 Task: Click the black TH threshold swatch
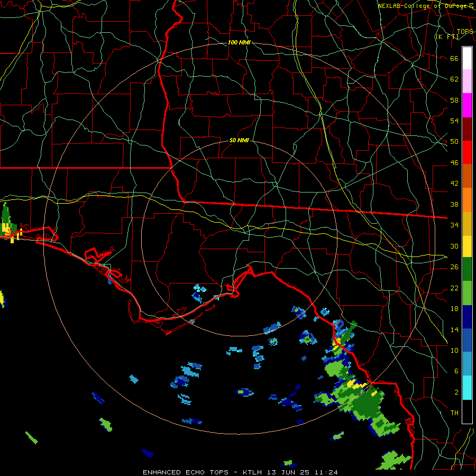(x=467, y=411)
